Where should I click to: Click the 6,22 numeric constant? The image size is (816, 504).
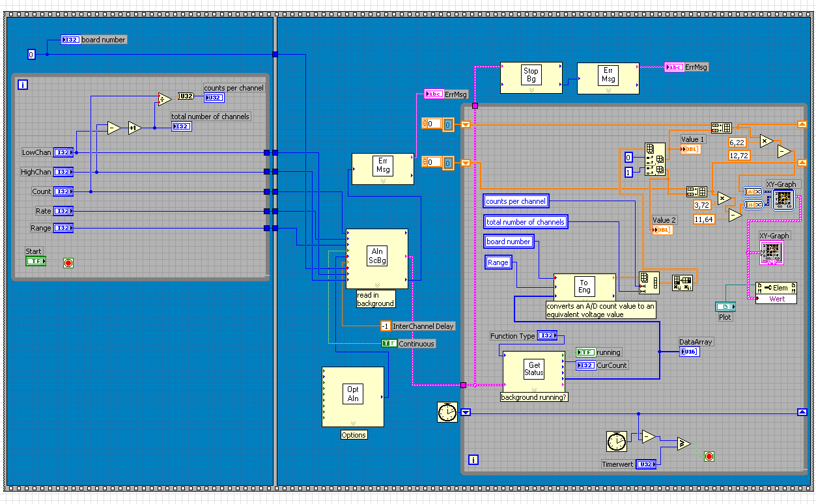[737, 142]
